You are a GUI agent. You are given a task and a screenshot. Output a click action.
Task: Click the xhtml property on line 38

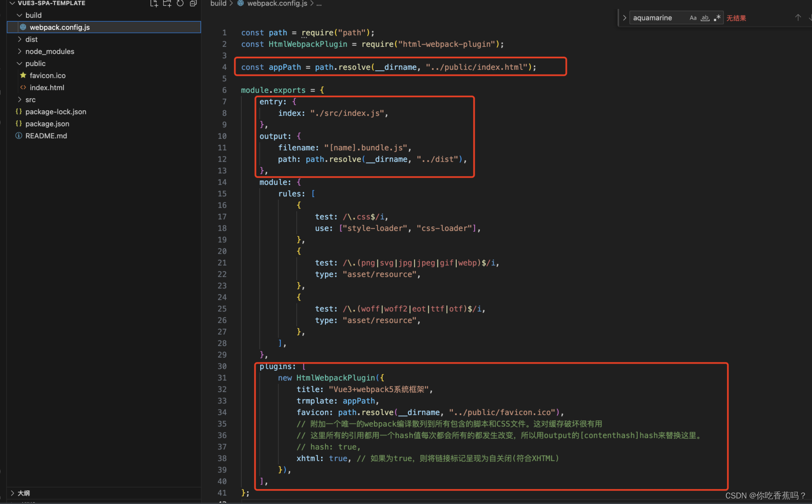(308, 458)
